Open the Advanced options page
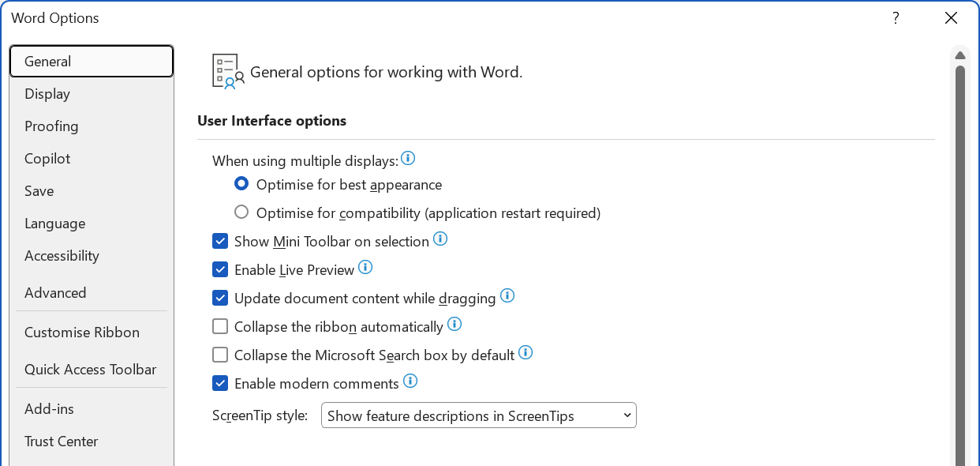This screenshot has width=980, height=466. pos(55,293)
